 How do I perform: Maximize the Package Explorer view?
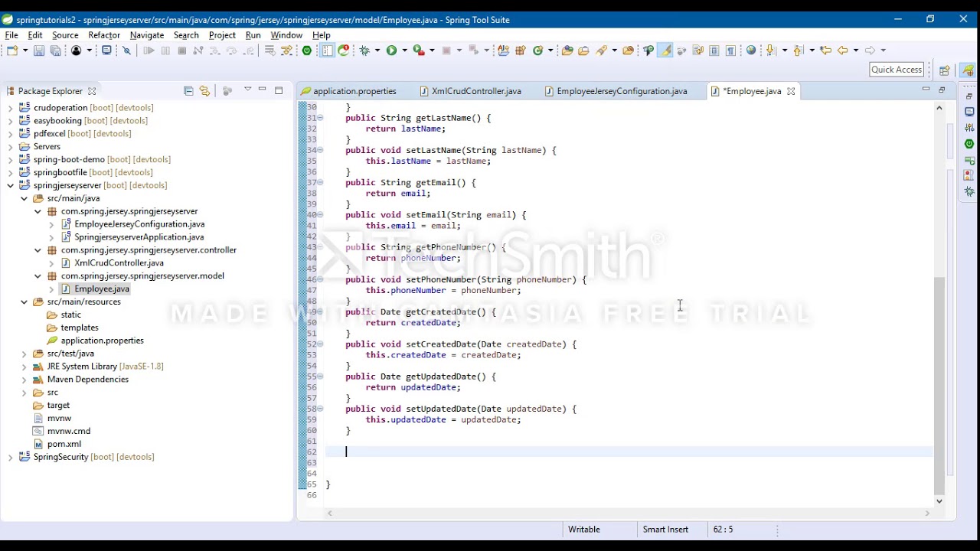click(279, 90)
